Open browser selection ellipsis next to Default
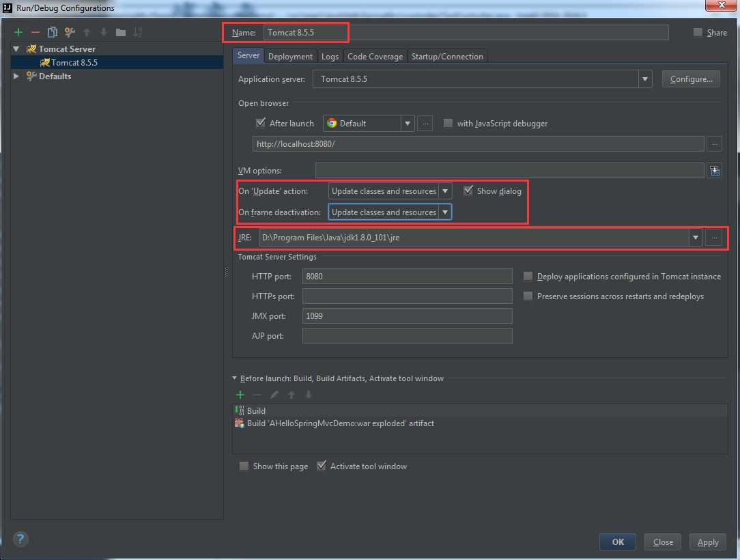This screenshot has height=560, width=740. (425, 123)
